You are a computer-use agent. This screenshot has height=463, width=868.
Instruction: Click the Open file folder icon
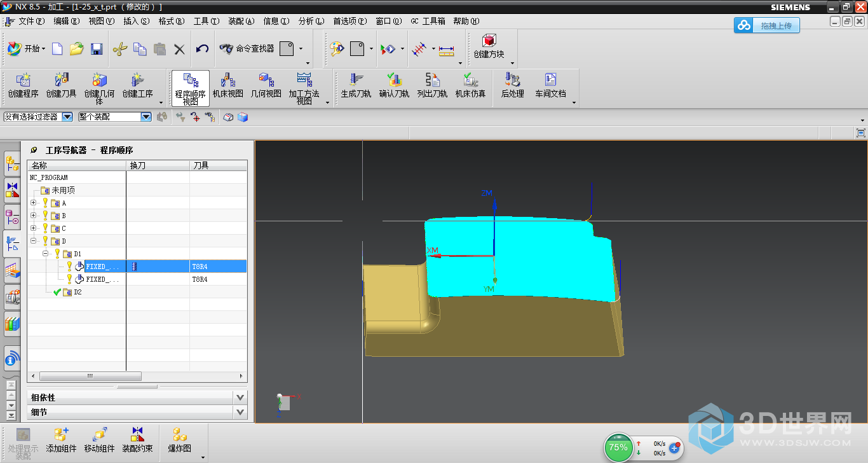[77, 49]
